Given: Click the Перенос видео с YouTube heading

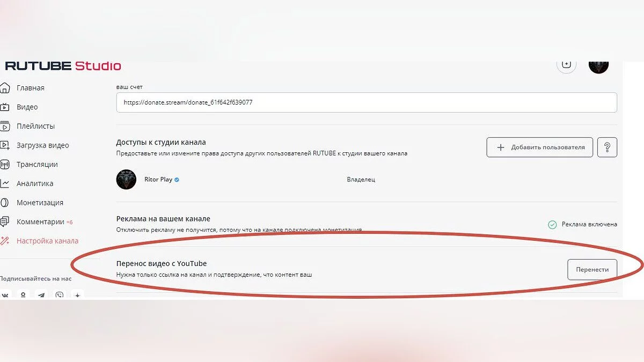Looking at the screenshot, I should coord(162,263).
